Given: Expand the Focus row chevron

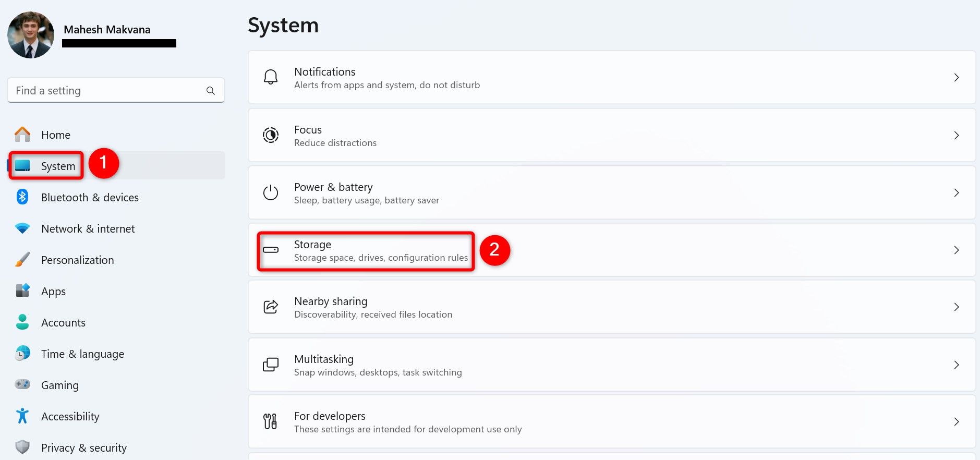Looking at the screenshot, I should point(957,135).
